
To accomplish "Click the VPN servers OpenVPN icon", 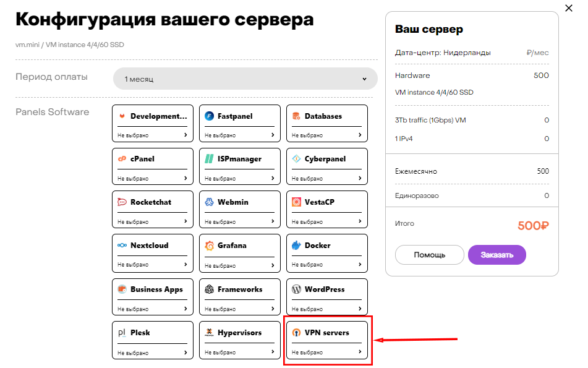I will pos(296,332).
